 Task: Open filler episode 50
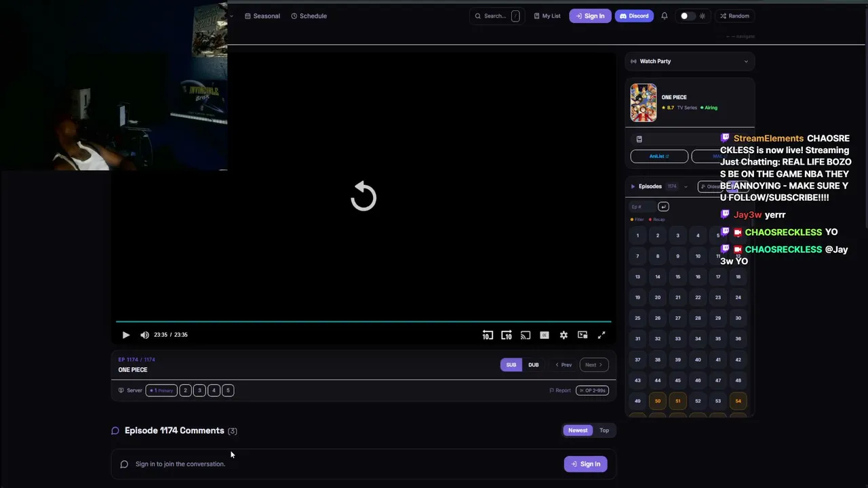point(658,401)
